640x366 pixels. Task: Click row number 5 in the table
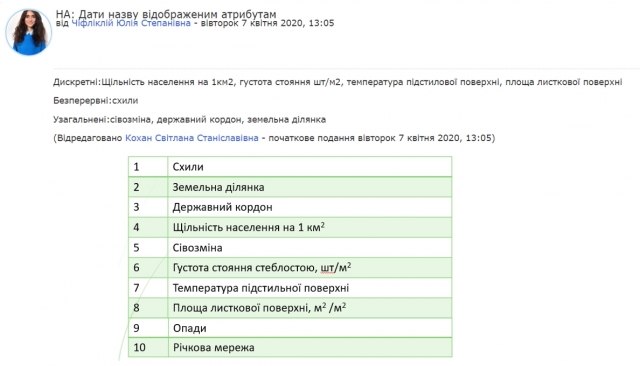(148, 247)
